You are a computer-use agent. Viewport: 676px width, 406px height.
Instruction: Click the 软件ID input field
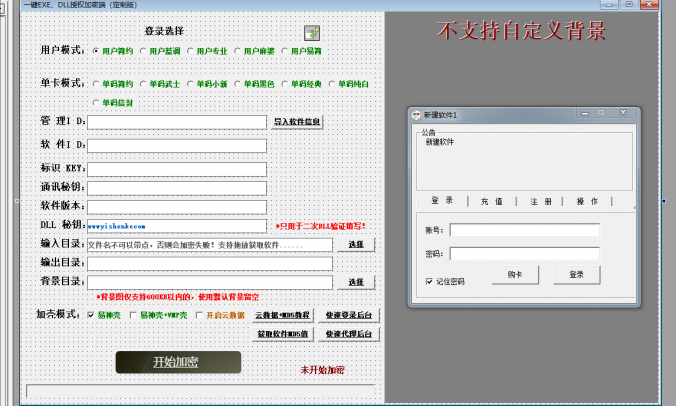(x=177, y=146)
